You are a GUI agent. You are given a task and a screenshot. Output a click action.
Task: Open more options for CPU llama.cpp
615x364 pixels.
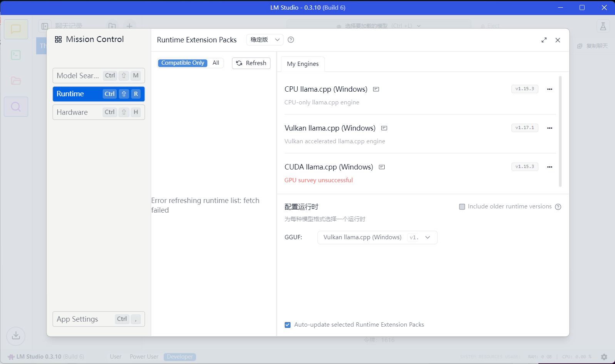550,89
